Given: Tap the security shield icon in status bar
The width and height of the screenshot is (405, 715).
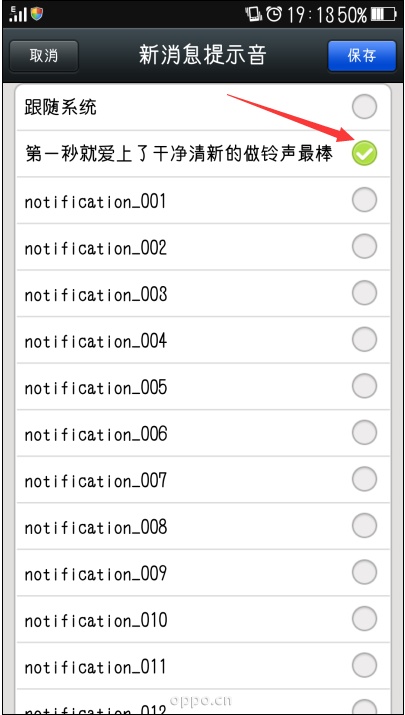Looking at the screenshot, I should (x=37, y=14).
